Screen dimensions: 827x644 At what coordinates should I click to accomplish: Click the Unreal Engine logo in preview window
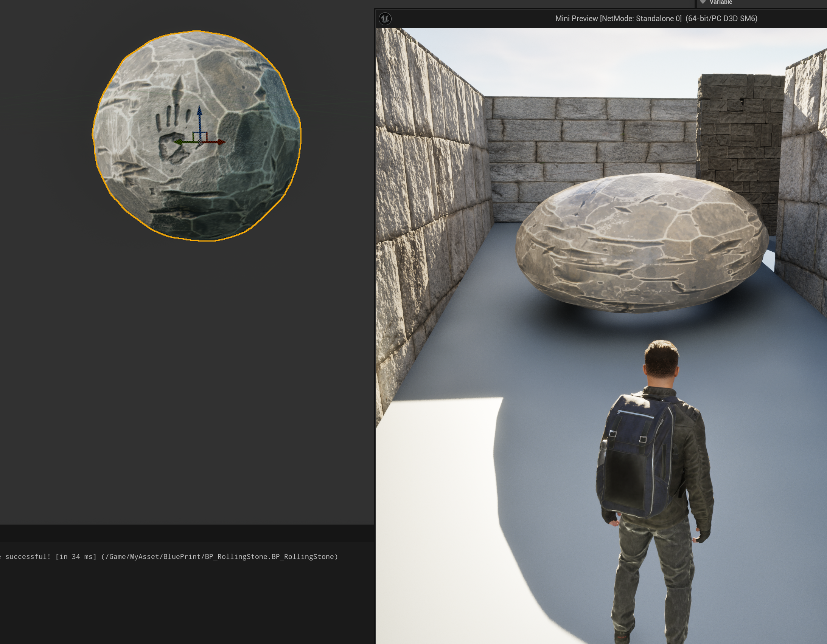coord(385,19)
